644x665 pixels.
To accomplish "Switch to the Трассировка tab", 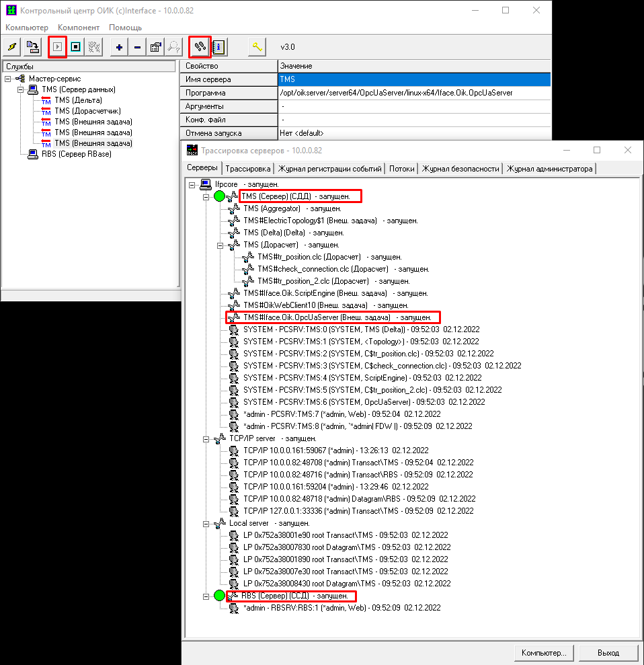I will pyautogui.click(x=248, y=169).
